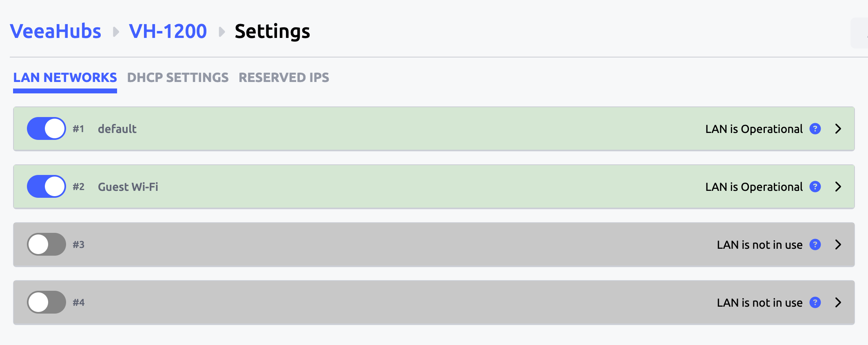Viewport: 868px width, 345px height.
Task: Click the #1 label next to default network
Action: coord(79,129)
